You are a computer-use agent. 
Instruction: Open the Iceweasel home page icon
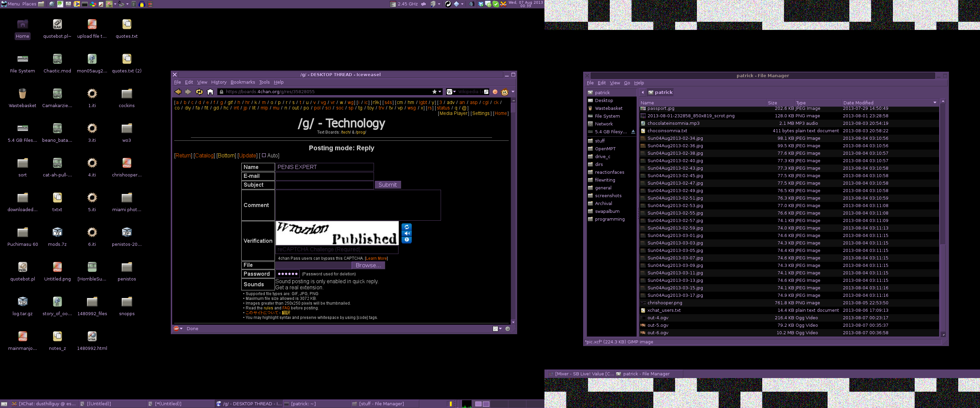pyautogui.click(x=210, y=92)
